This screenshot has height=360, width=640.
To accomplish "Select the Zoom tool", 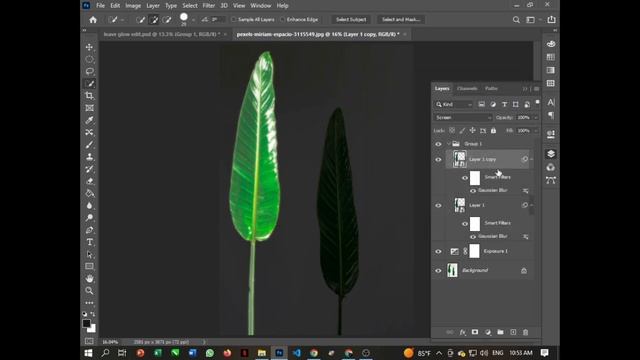I will (x=89, y=291).
